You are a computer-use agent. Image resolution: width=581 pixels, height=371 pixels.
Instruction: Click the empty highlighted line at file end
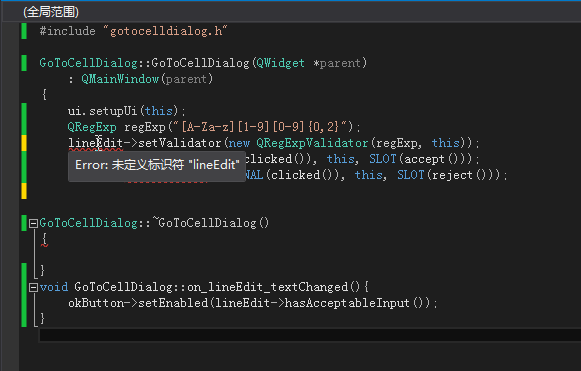[310, 335]
